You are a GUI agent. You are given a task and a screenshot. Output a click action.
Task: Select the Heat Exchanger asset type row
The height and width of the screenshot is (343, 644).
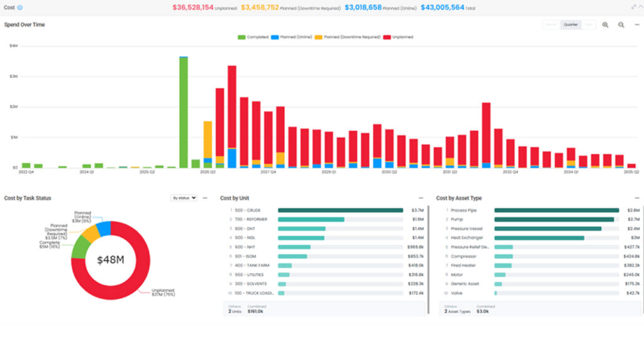tap(542, 238)
